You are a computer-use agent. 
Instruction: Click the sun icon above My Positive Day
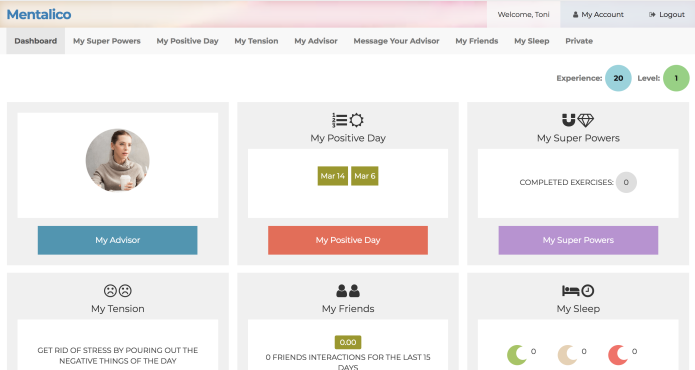tap(356, 120)
